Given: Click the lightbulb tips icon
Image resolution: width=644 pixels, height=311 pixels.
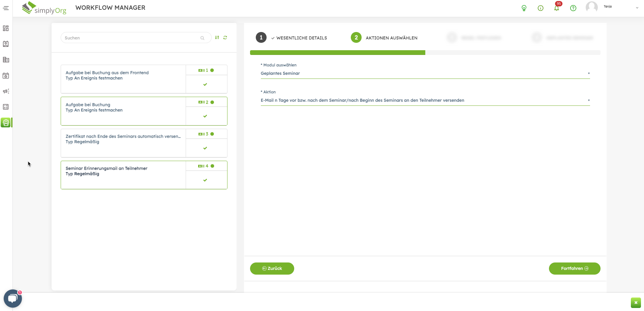Looking at the screenshot, I should click(x=524, y=8).
